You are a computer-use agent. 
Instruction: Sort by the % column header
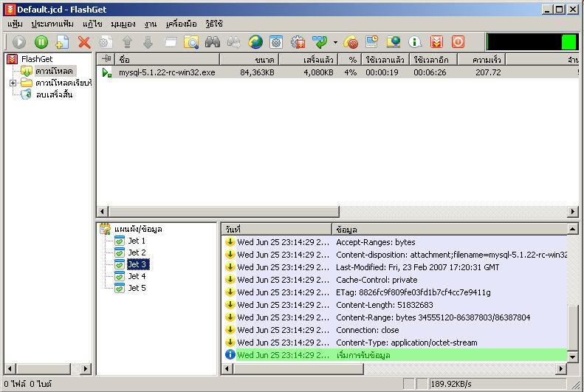pos(350,60)
